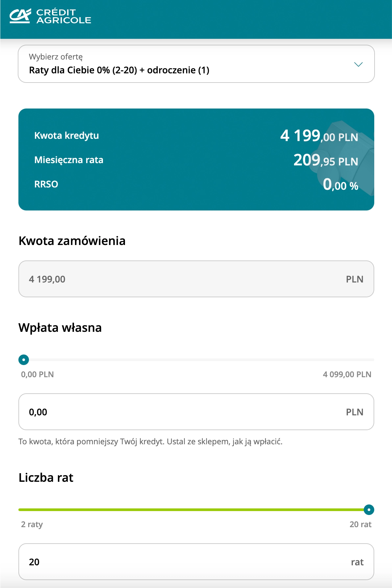Click the installments slider handle at 20
Image resolution: width=392 pixels, height=588 pixels.
(370, 509)
